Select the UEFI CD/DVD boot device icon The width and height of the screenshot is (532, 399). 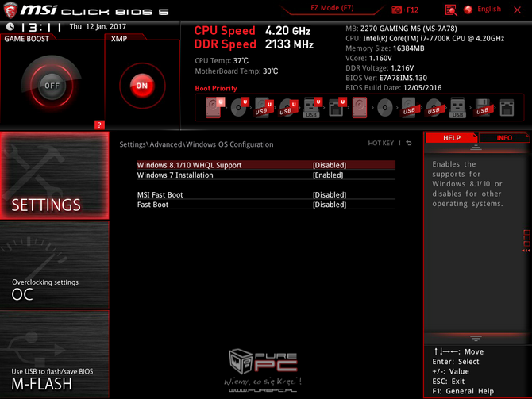239,107
